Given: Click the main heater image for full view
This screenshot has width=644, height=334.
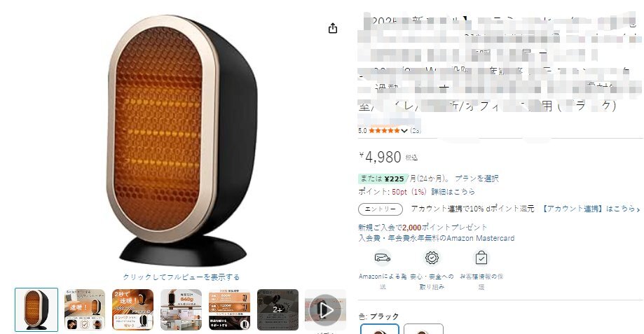Looking at the screenshot, I should [x=181, y=139].
